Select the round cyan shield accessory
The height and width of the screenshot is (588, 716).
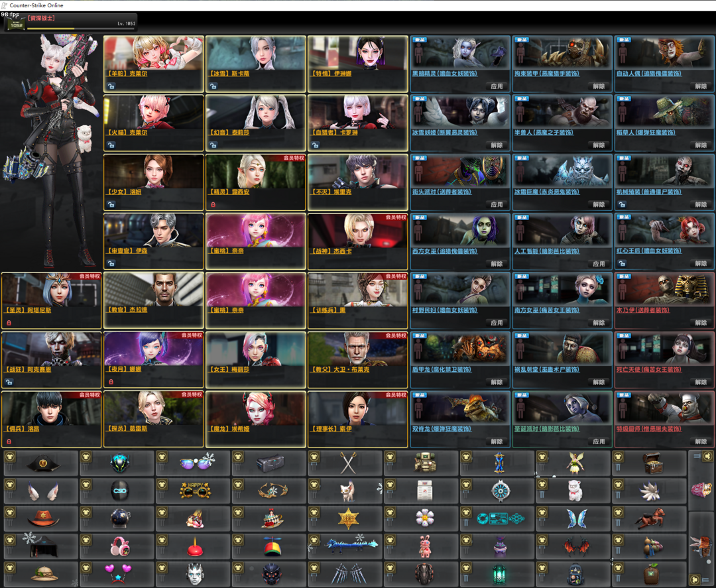pos(501,491)
